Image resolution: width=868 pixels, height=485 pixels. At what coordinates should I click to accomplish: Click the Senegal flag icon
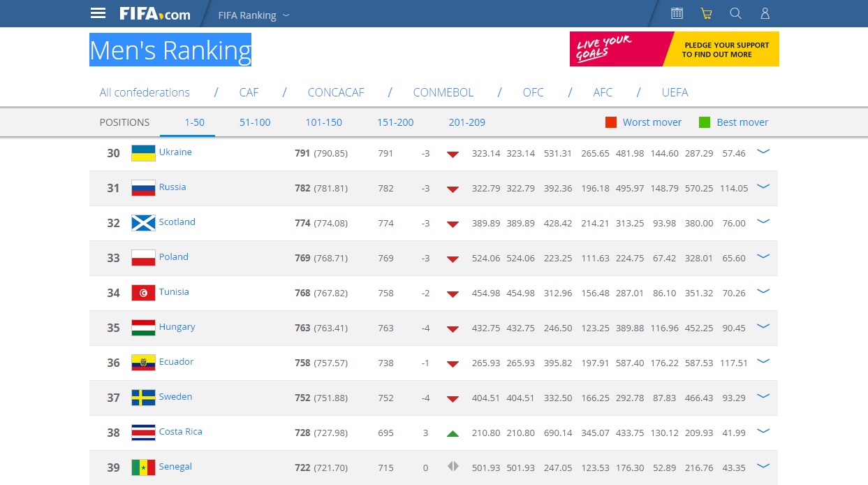coord(143,468)
